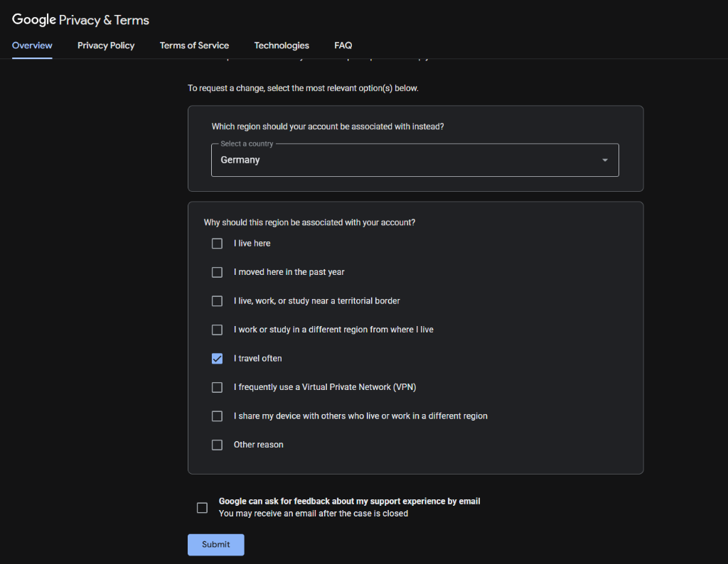This screenshot has width=728, height=564.
Task: Tick "I moved here in the past year"
Action: click(x=217, y=272)
